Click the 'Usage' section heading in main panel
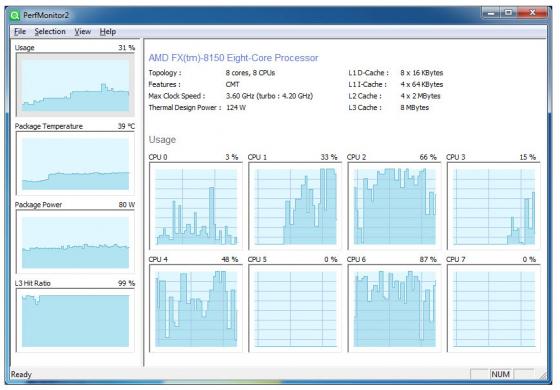The width and height of the screenshot is (560, 390). tap(162, 140)
